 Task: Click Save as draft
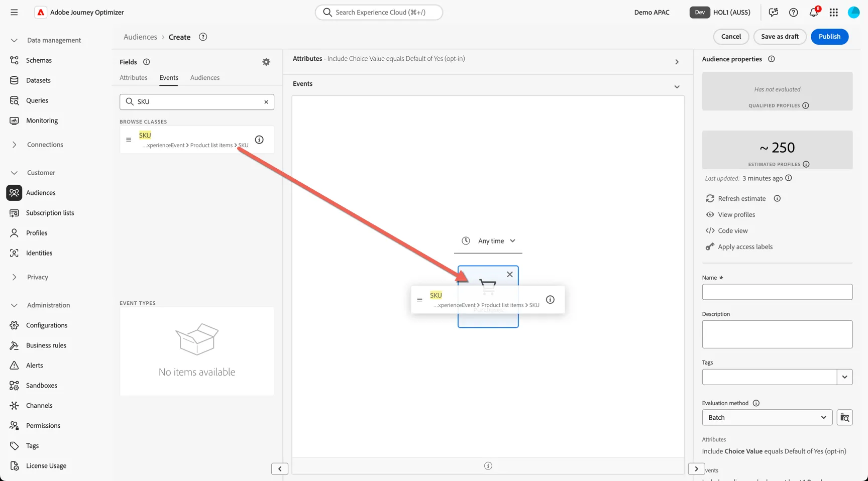[x=780, y=37]
